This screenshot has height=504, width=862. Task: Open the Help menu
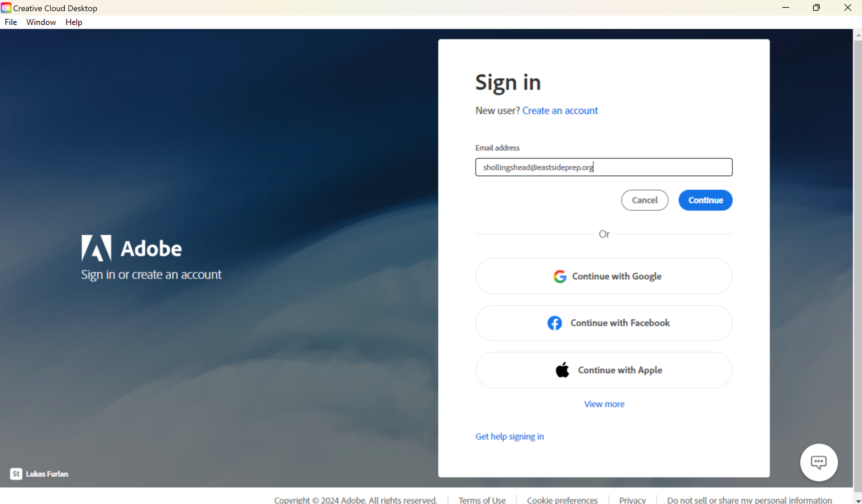coord(74,22)
